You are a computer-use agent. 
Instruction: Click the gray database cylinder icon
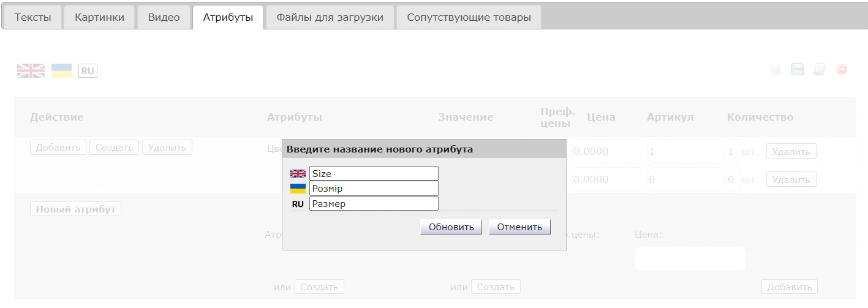point(775,70)
